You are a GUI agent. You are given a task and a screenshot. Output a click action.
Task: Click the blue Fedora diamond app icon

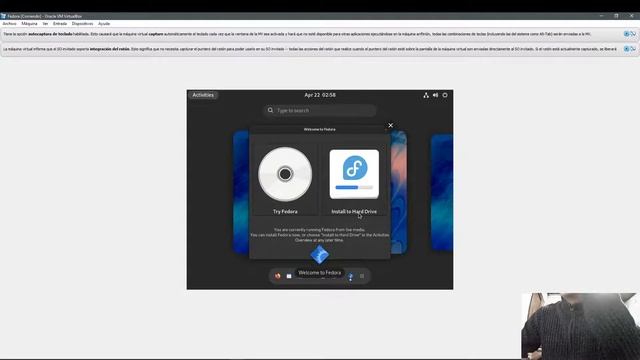[320, 255]
